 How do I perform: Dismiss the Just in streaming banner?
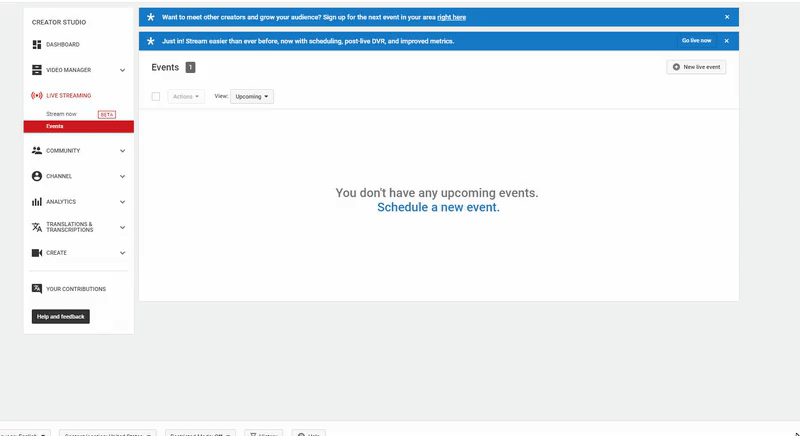[x=727, y=41]
